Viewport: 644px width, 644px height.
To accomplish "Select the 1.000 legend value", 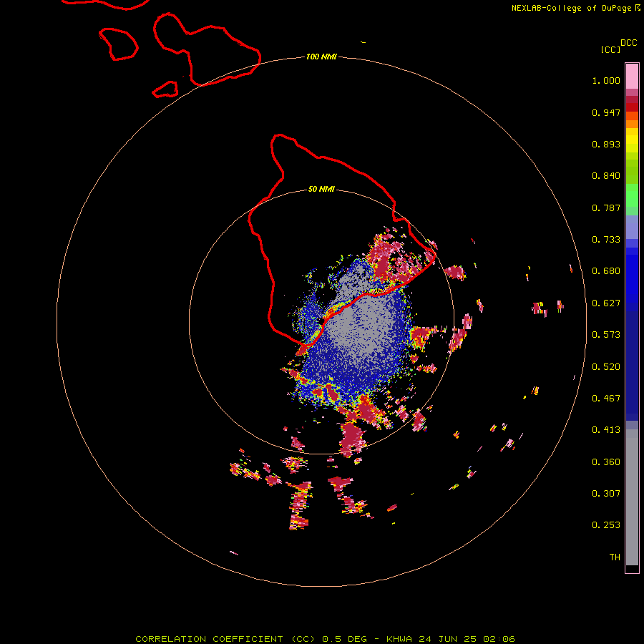I will coord(606,80).
